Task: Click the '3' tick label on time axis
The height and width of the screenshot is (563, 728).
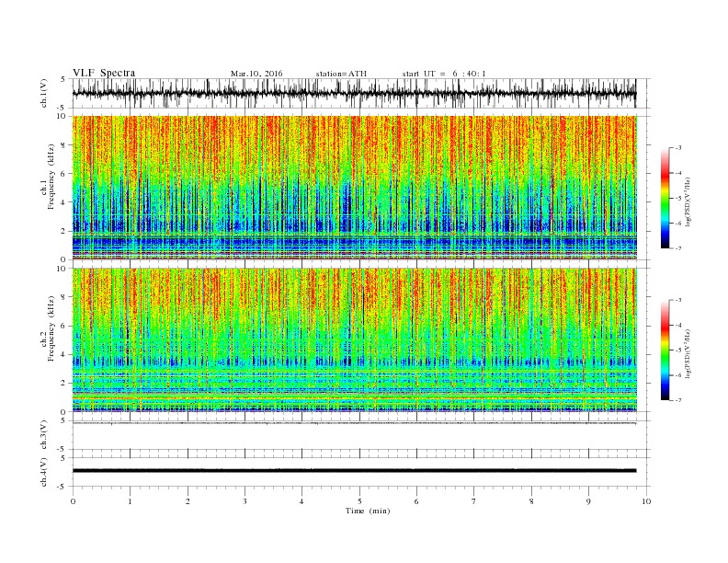Action: tap(245, 501)
